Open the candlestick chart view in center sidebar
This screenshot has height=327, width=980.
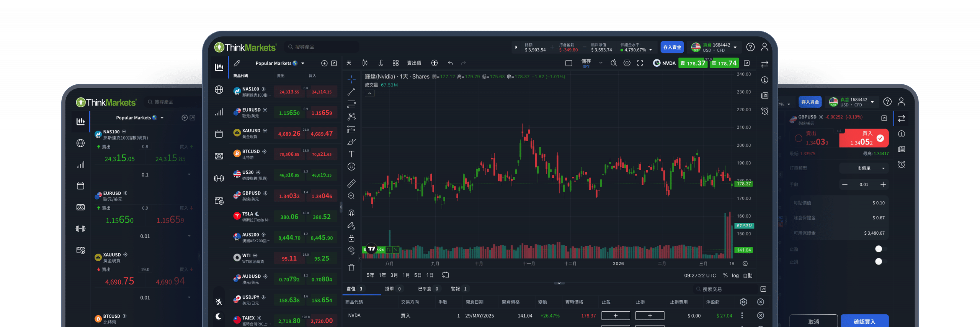219,67
